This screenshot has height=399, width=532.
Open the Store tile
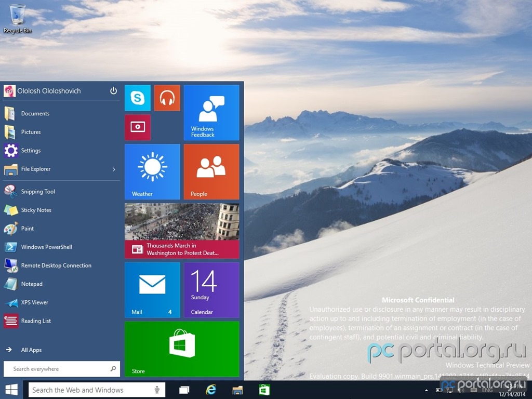pyautogui.click(x=182, y=348)
